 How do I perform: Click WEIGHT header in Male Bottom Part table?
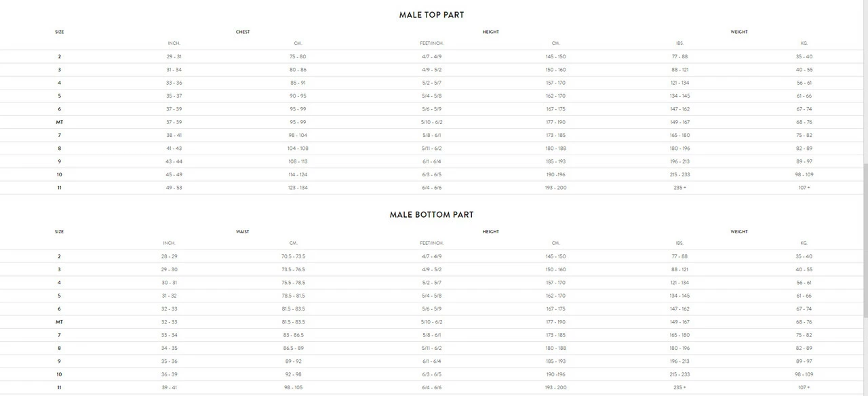739,232
